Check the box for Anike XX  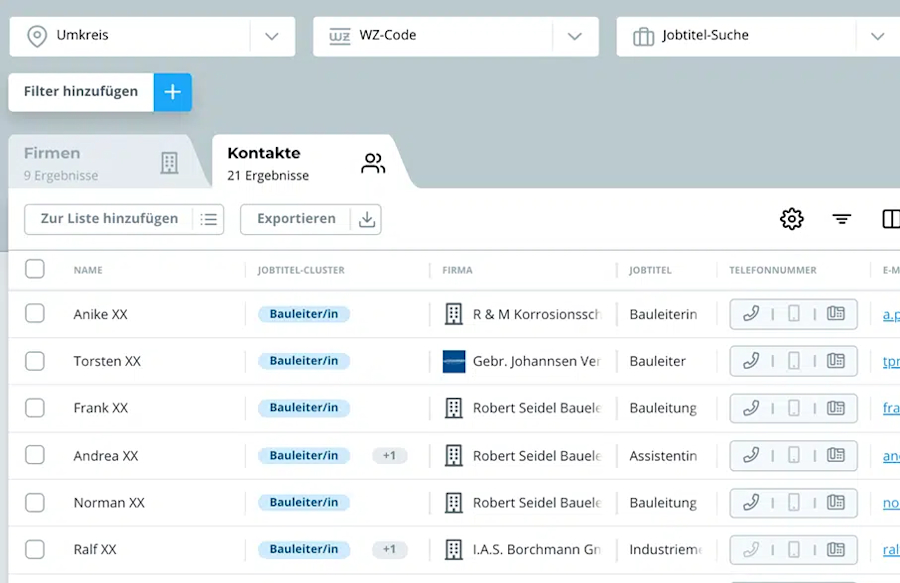[x=35, y=313]
